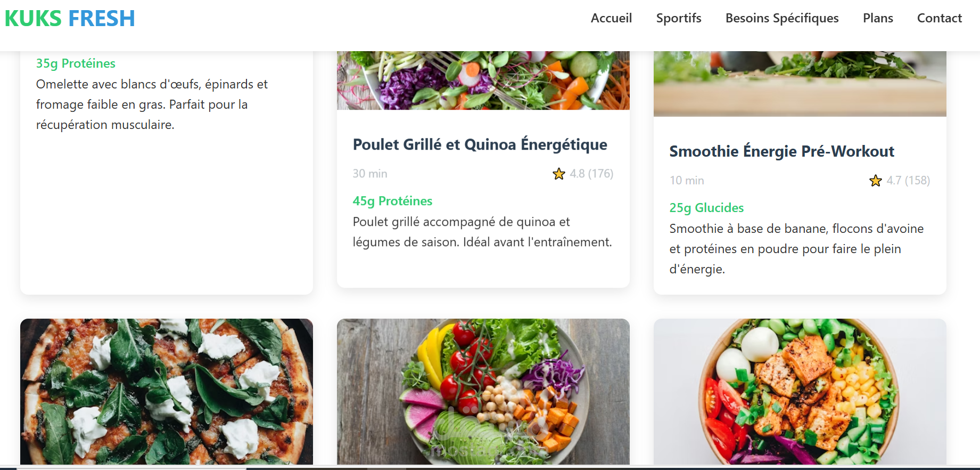Click the 35g Protéines label
Screen dimensions: 980x470
(76, 63)
